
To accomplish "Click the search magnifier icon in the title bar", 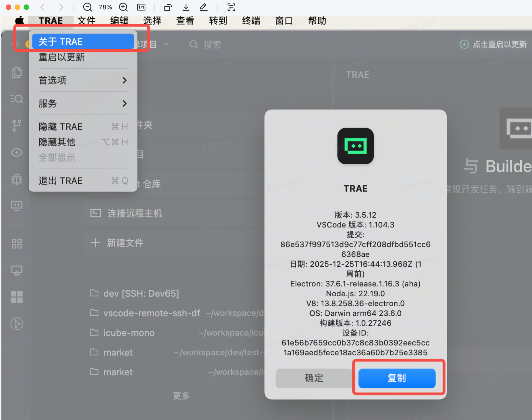I will tap(194, 44).
